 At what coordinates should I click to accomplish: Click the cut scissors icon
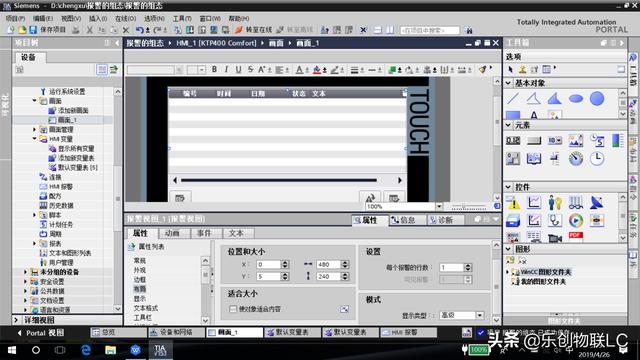tap(89, 30)
